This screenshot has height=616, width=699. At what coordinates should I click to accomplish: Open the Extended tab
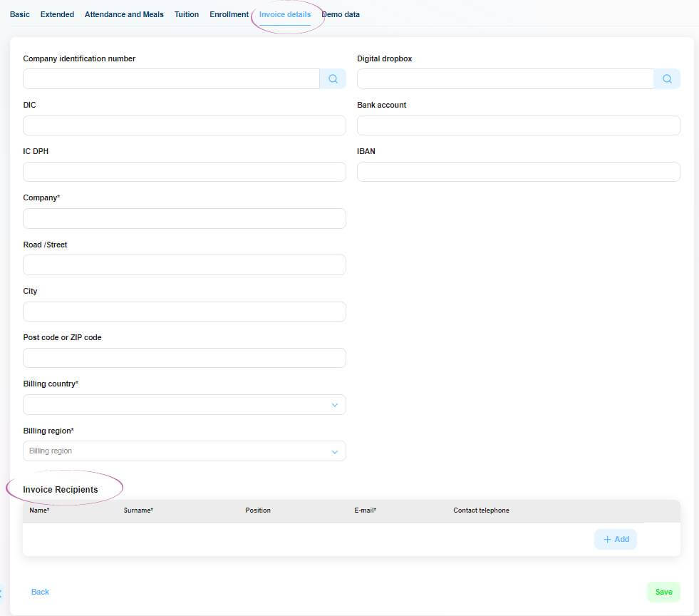point(57,14)
